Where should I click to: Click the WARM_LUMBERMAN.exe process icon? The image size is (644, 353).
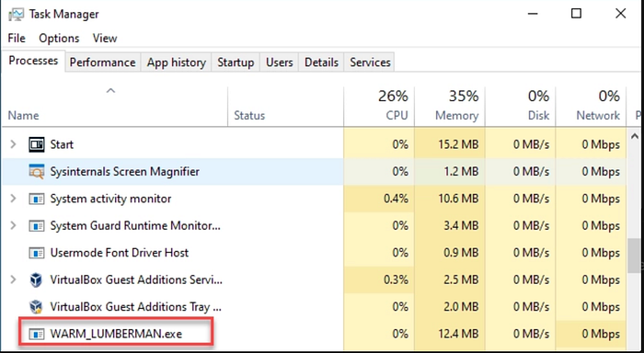pos(37,334)
